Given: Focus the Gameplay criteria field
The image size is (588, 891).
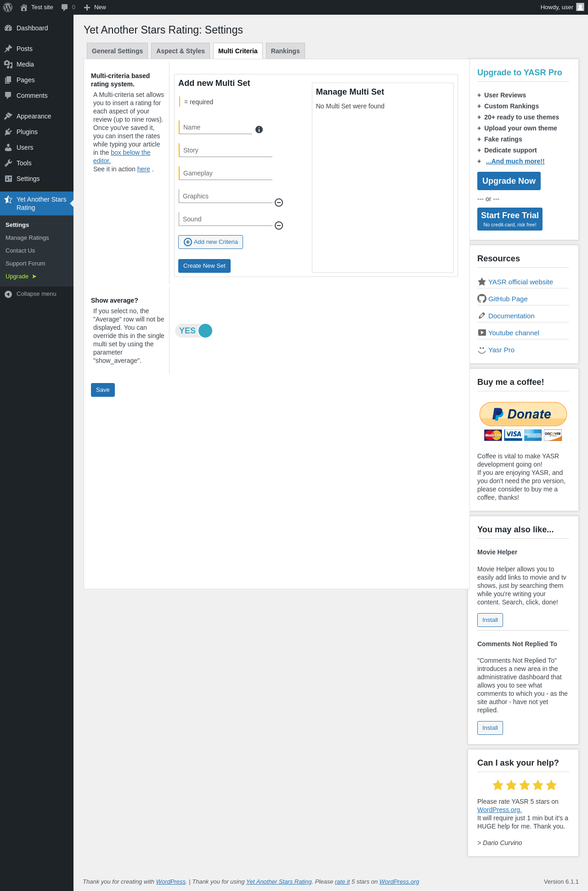Looking at the screenshot, I should click(226, 173).
